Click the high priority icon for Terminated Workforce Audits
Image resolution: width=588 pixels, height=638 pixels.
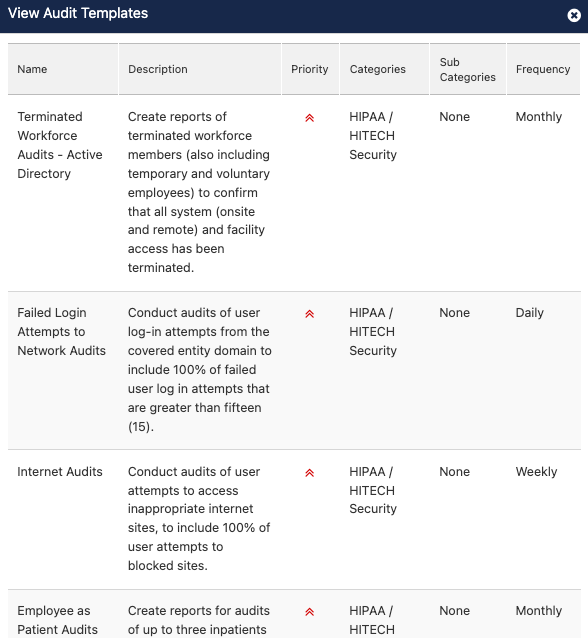(x=310, y=118)
